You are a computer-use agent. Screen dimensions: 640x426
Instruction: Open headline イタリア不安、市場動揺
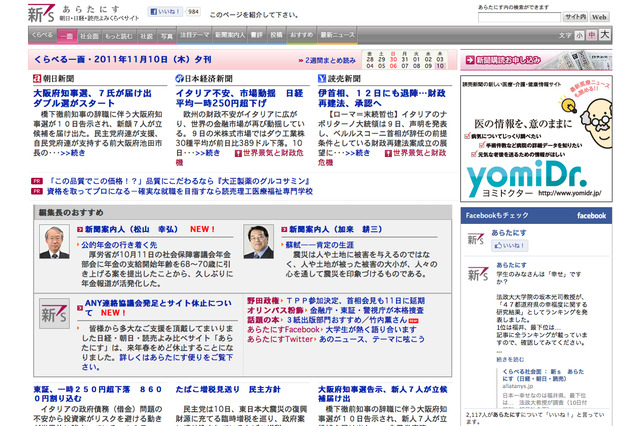point(240,98)
